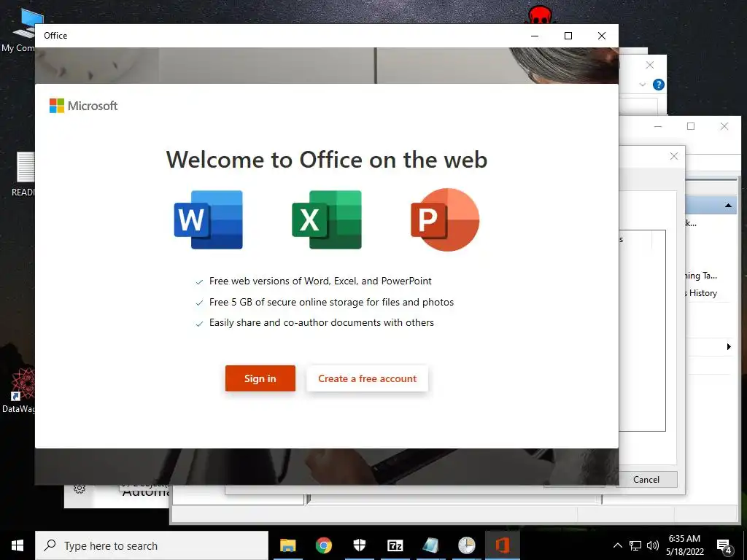This screenshot has width=747, height=560.
Task: Close the background window with help icon
Action: click(x=650, y=65)
